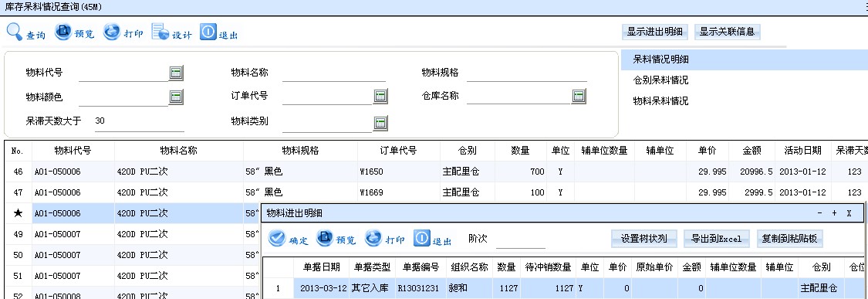This screenshot has height=299, width=868.
Task: Click the 订单代号 input field
Action: [x=327, y=97]
